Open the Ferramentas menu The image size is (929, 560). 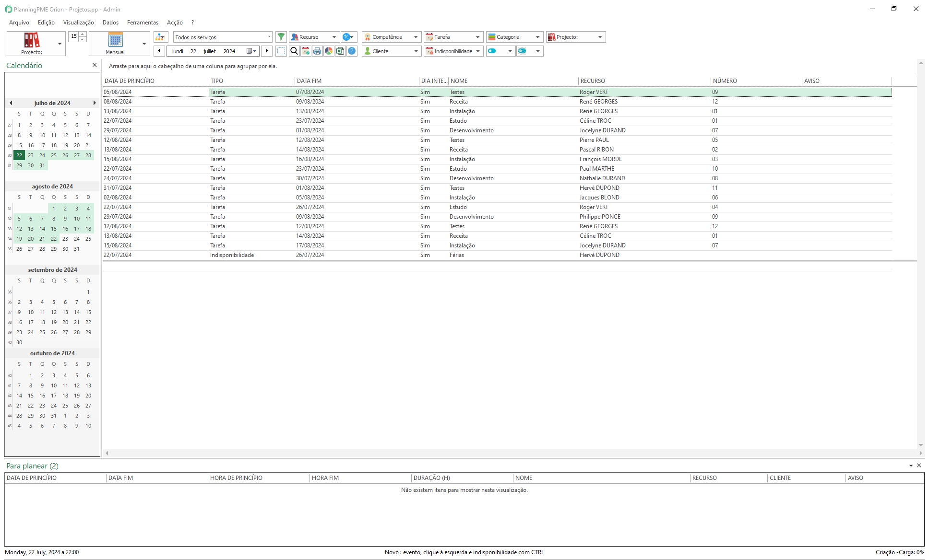click(x=143, y=23)
